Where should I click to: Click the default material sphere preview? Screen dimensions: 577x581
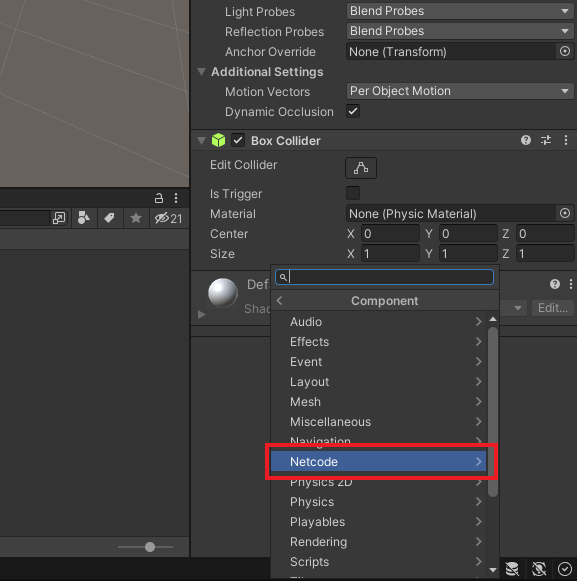pos(223,293)
